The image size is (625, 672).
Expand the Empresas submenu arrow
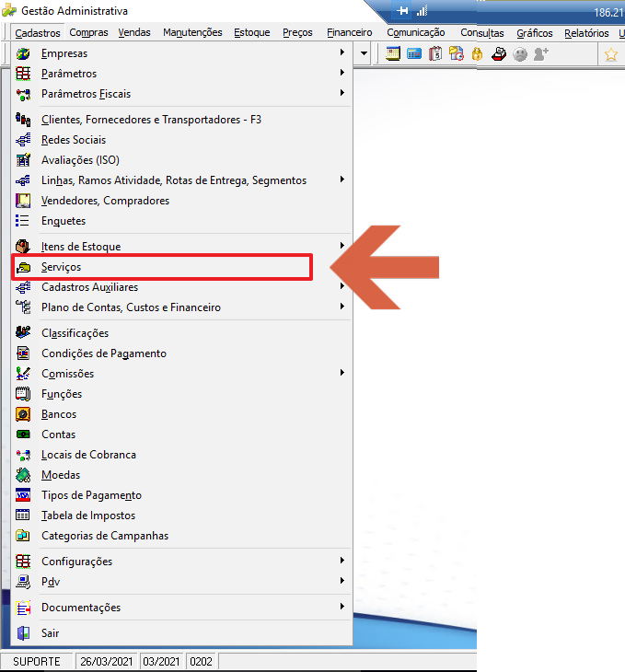342,52
